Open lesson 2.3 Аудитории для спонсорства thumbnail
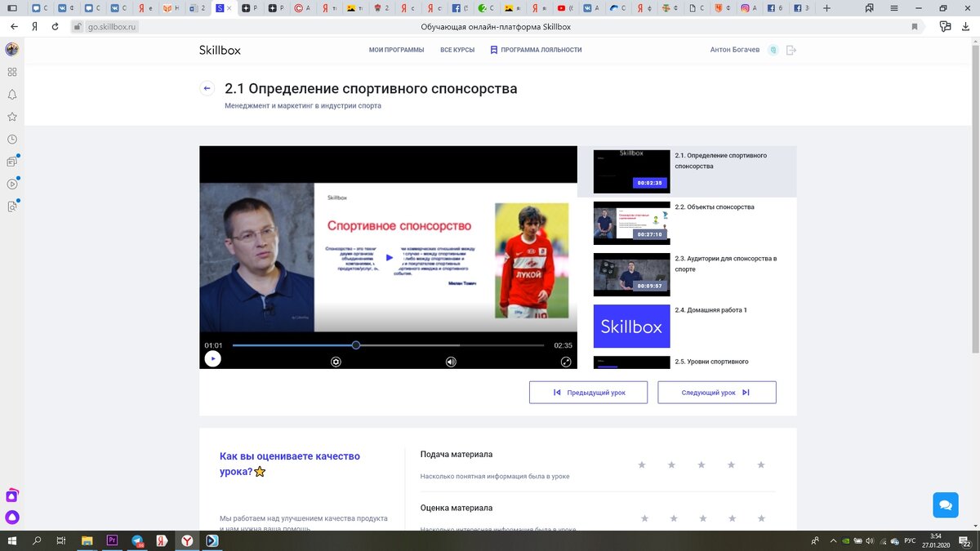Viewport: 980px width, 551px height. click(631, 274)
